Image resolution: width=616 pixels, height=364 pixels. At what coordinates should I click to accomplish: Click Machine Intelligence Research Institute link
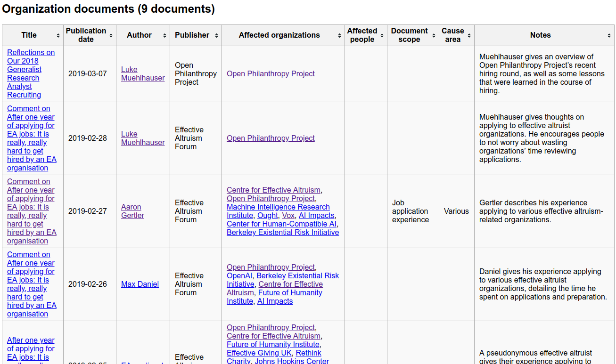click(x=278, y=207)
